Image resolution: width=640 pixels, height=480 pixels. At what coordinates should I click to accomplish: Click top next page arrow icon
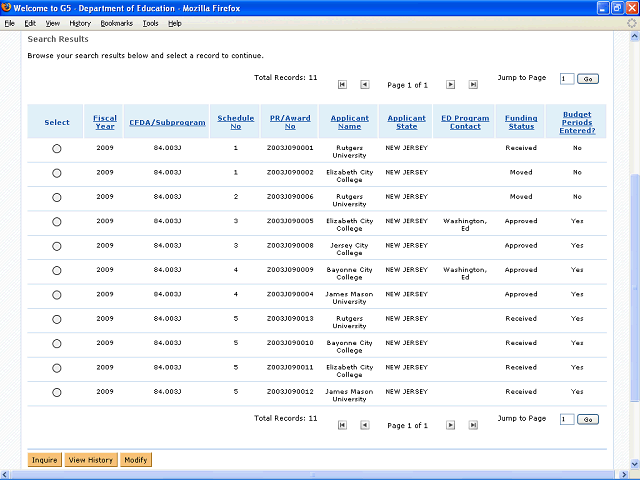tap(450, 85)
